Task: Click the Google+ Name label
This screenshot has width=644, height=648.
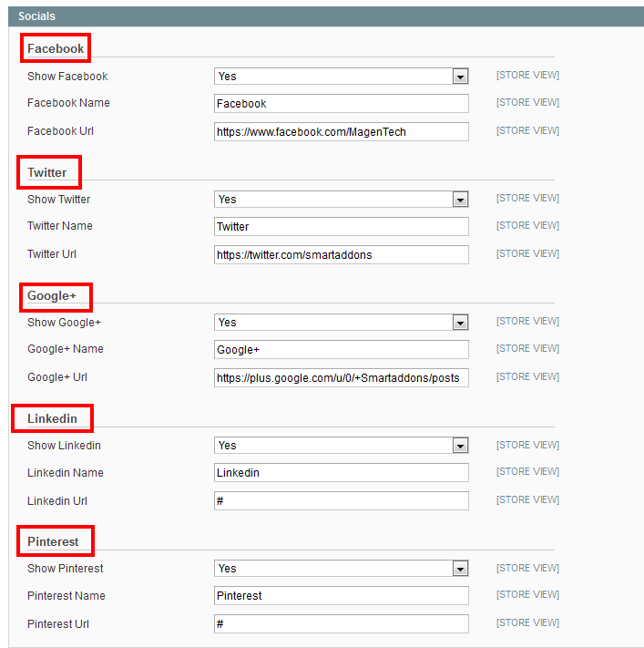Action: [66, 349]
